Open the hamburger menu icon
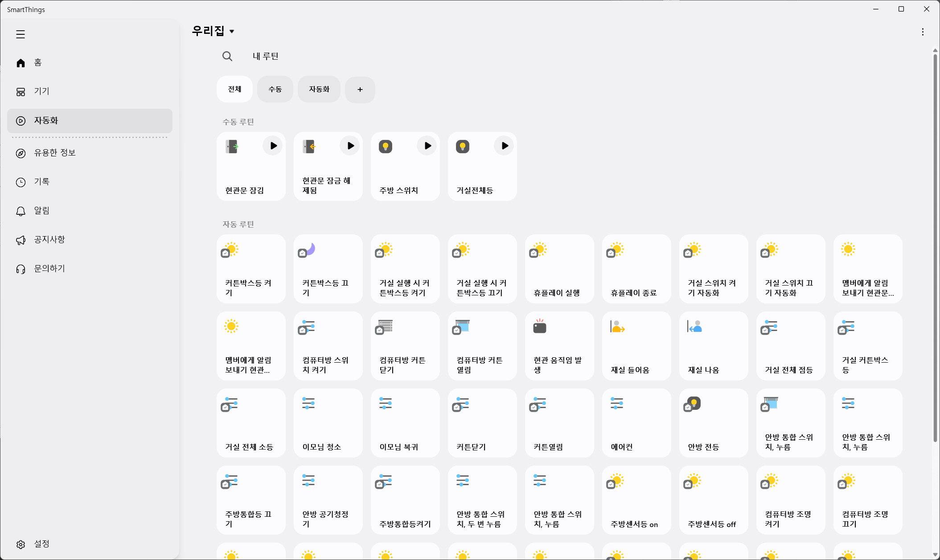 coord(21,34)
